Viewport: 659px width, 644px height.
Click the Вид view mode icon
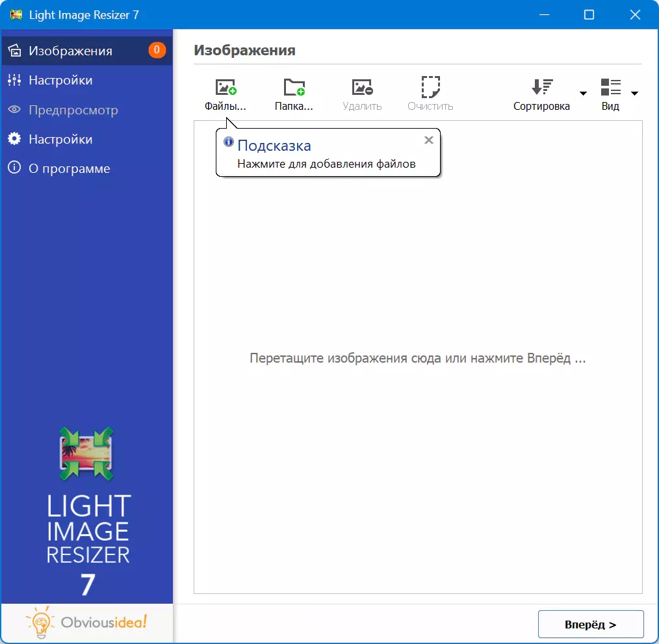tap(611, 87)
